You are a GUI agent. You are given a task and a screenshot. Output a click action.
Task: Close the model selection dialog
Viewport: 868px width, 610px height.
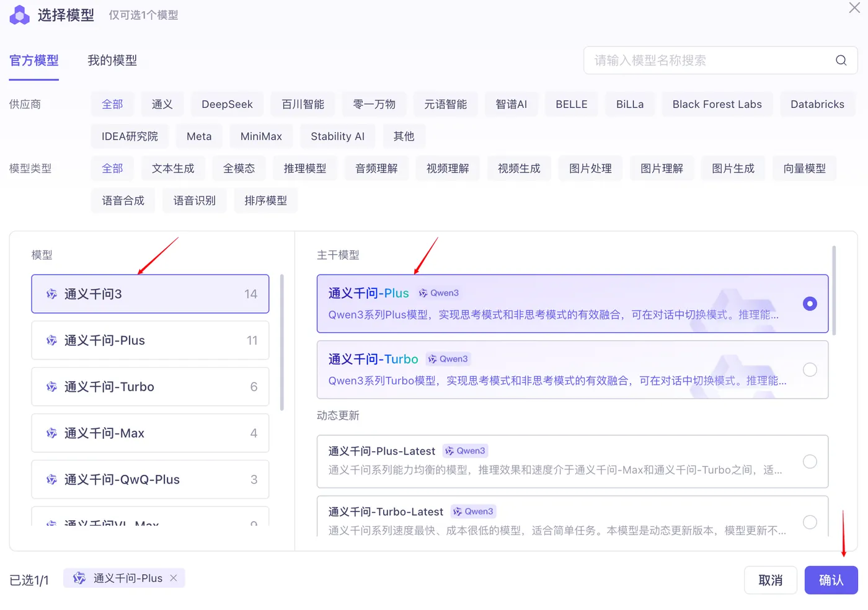pos(854,7)
